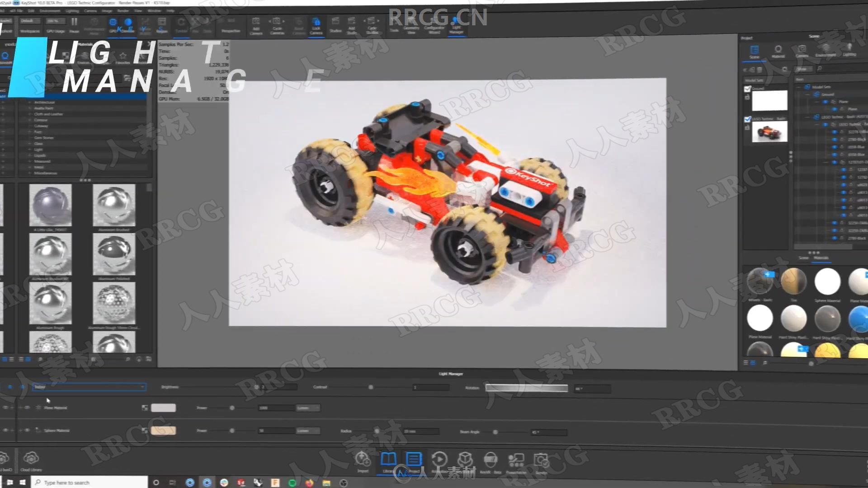Screen dimensions: 868x488
Task: Expand the Architectural material folder
Action: point(30,103)
